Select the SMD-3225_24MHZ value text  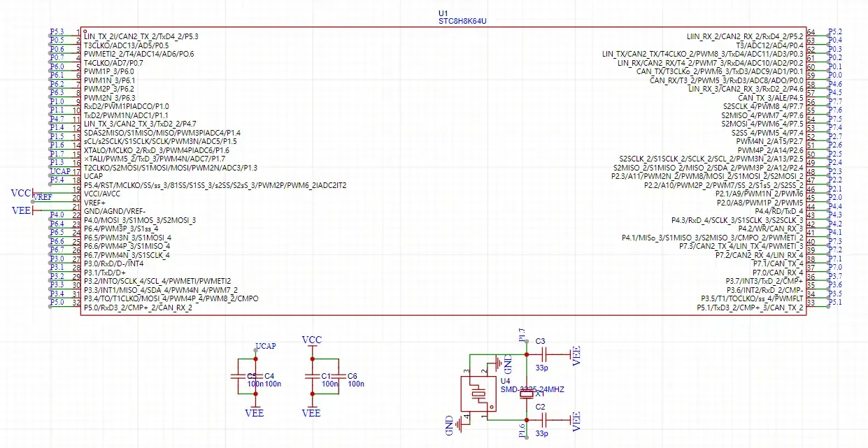[x=532, y=389]
